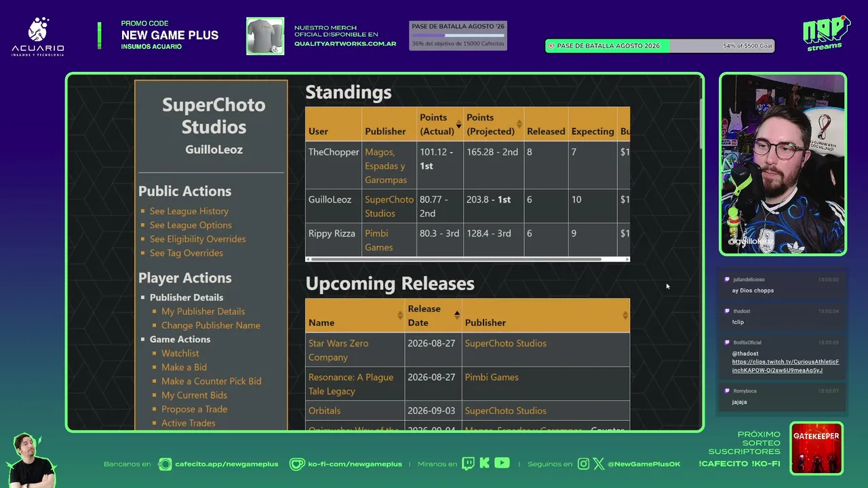The image size is (868, 488).
Task: Click the YouTube icon in the bottom bar
Action: [x=502, y=464]
